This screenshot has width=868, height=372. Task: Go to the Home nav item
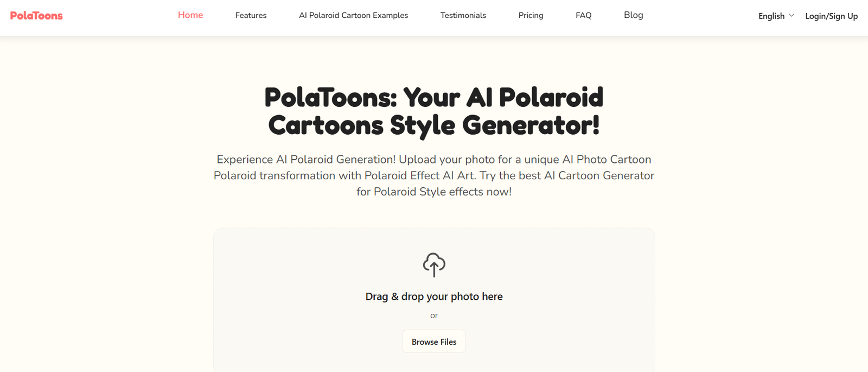click(x=190, y=15)
